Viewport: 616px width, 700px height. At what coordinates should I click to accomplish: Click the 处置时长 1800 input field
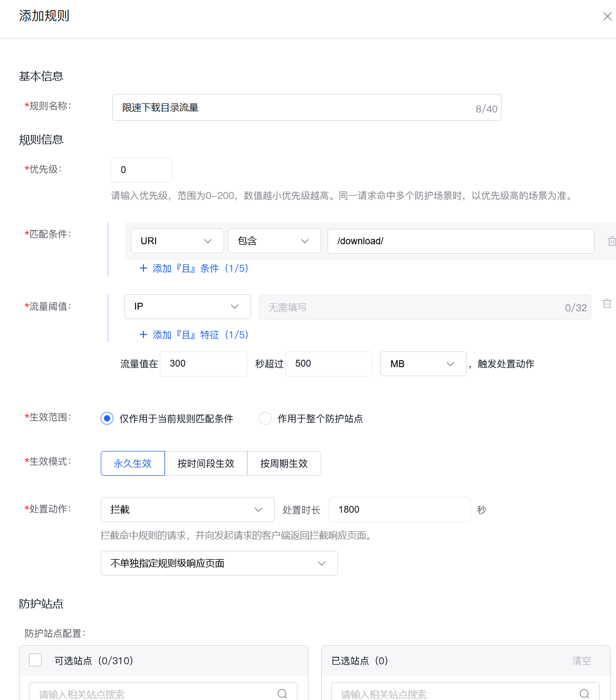tap(400, 510)
